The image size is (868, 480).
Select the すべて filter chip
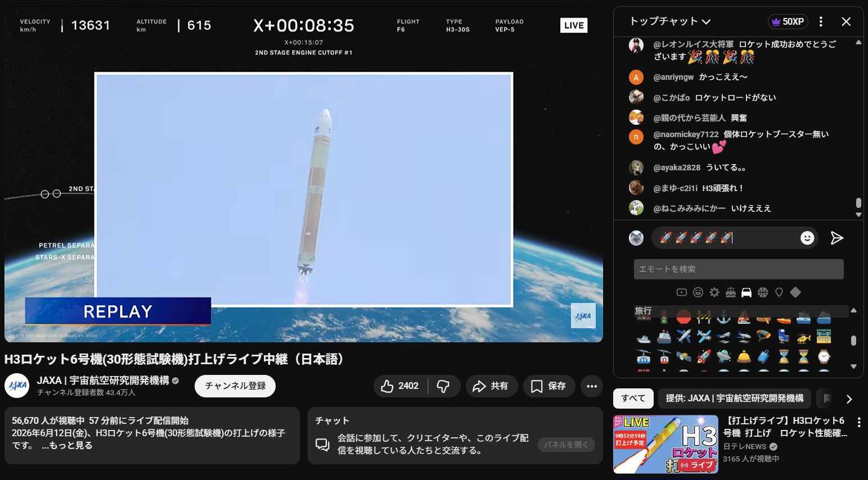coord(633,399)
